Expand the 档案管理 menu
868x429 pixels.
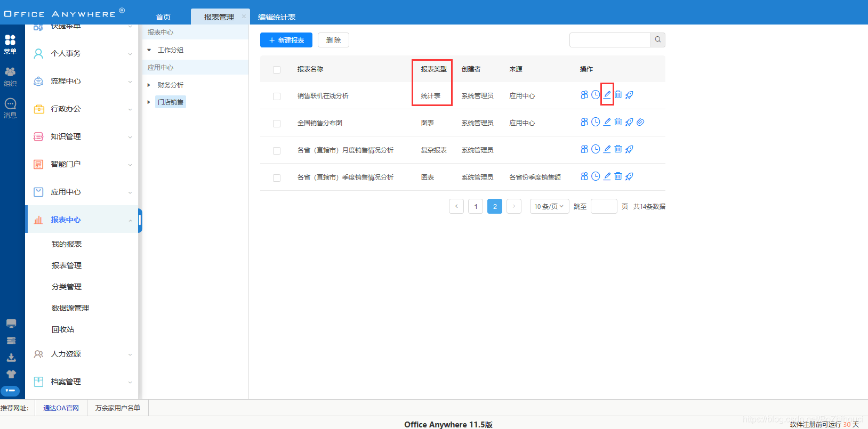82,382
